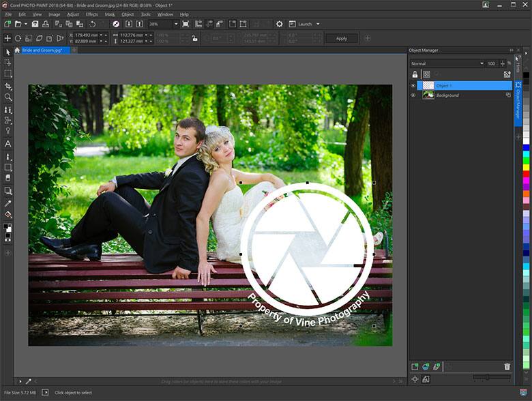Click the Options gear icon in toolbar

tap(279, 24)
